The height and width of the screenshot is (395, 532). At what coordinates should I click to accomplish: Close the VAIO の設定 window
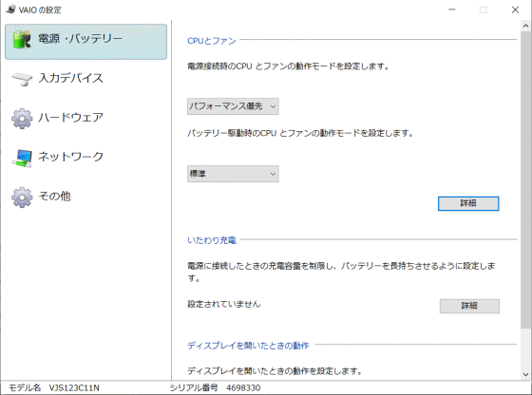pos(515,9)
